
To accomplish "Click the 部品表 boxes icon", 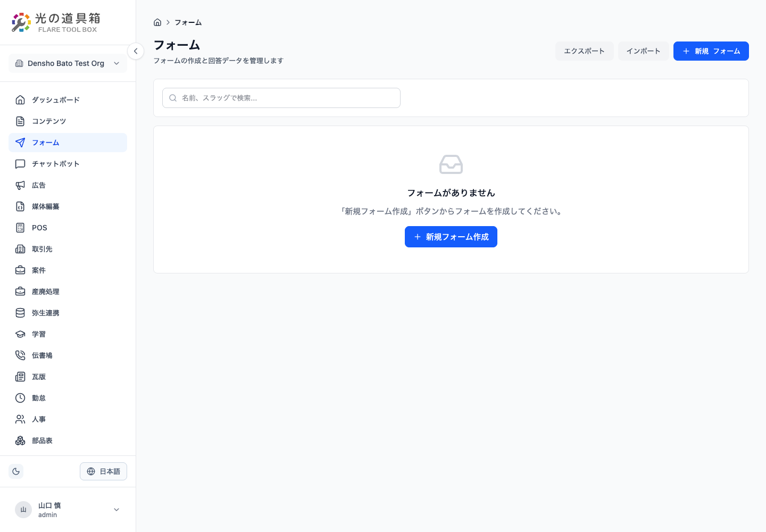I will 20,440.
